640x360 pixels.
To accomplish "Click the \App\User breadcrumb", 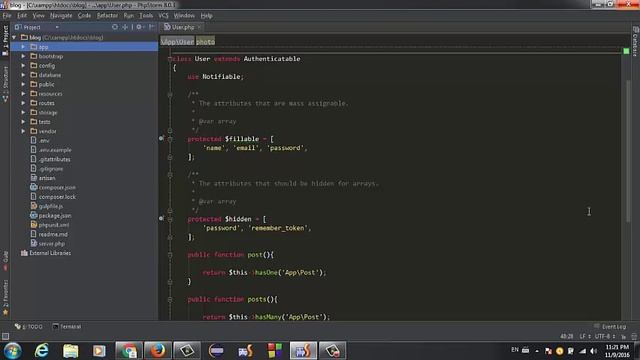I will click(177, 42).
